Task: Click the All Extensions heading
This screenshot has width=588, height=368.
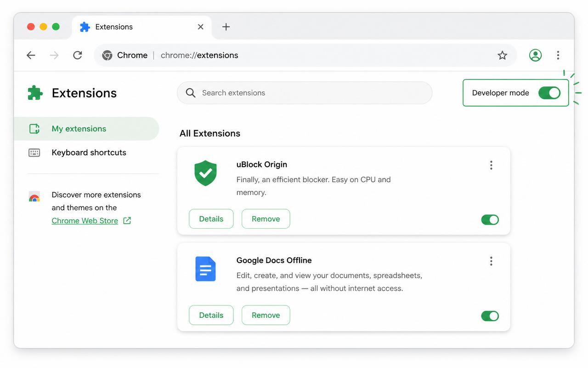Action: point(210,133)
